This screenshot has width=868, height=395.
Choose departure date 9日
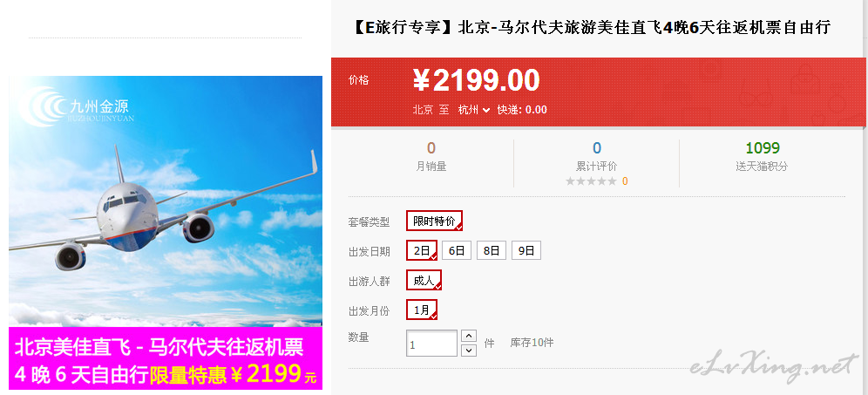526,250
